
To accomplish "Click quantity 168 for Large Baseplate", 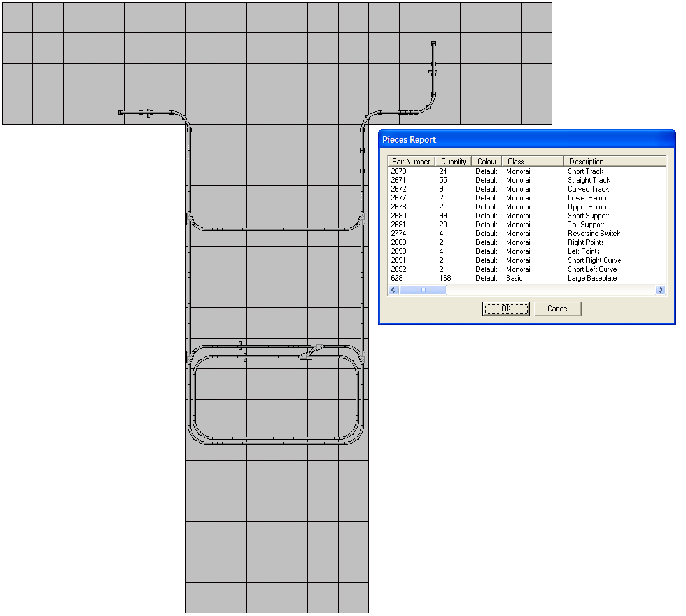I will coord(445,278).
